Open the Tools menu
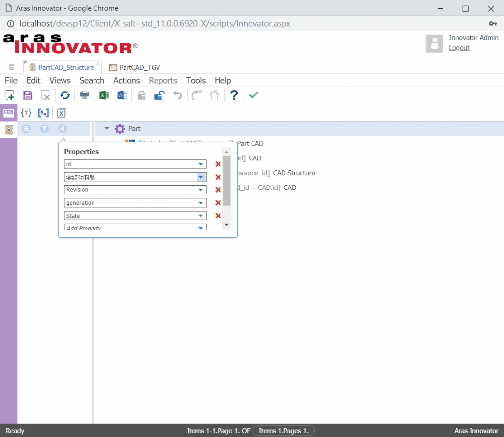 point(196,80)
